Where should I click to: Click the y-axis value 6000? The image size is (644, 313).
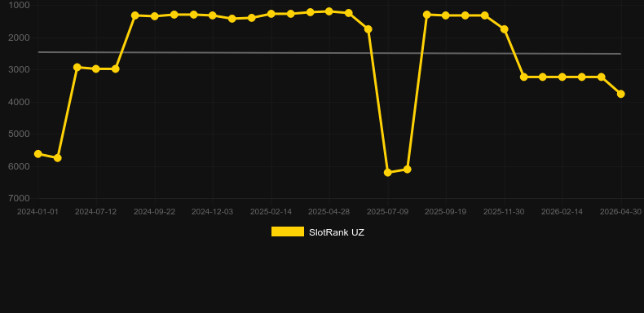20,166
